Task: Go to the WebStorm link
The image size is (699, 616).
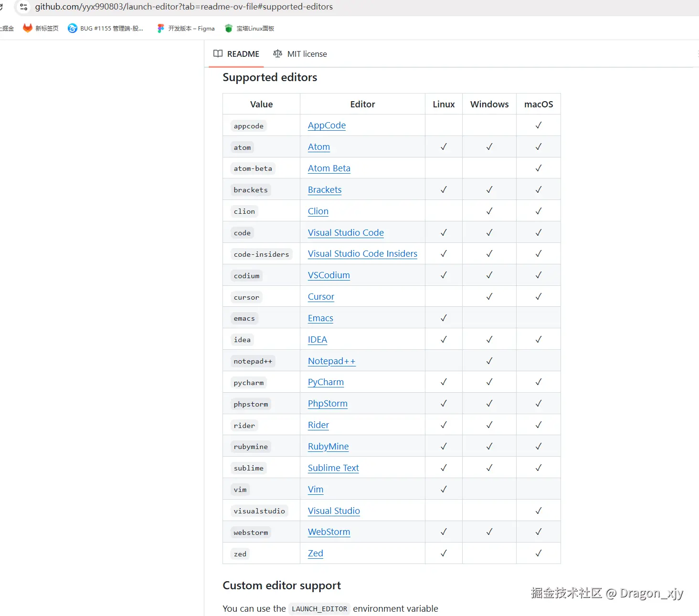Action: pos(329,532)
